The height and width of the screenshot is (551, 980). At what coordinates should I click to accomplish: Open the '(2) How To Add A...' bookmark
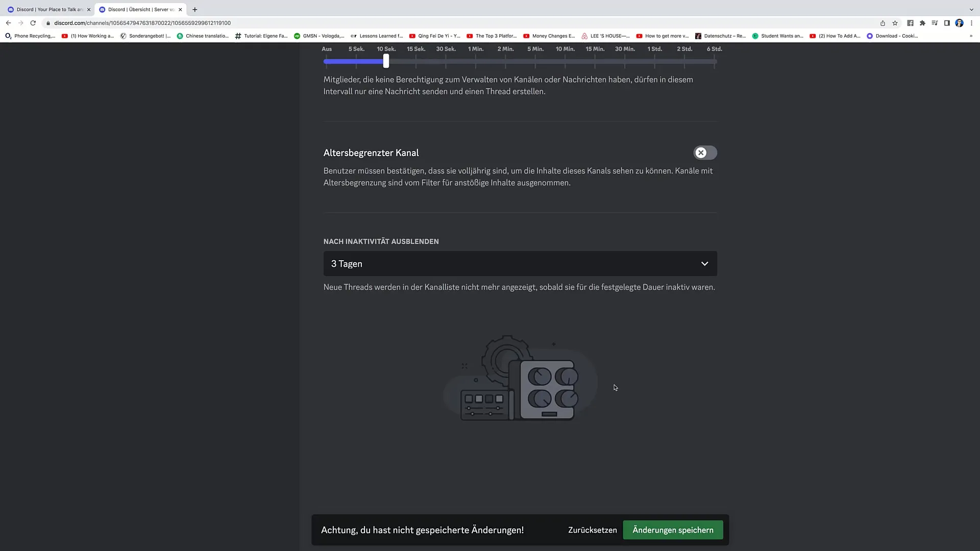pyautogui.click(x=835, y=36)
